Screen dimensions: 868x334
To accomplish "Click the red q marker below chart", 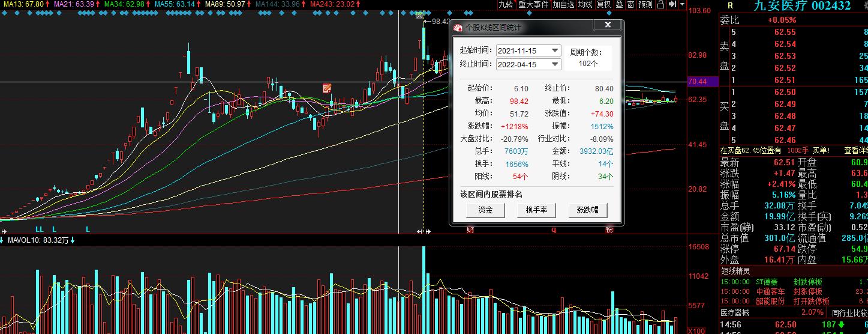I will [x=554, y=229].
